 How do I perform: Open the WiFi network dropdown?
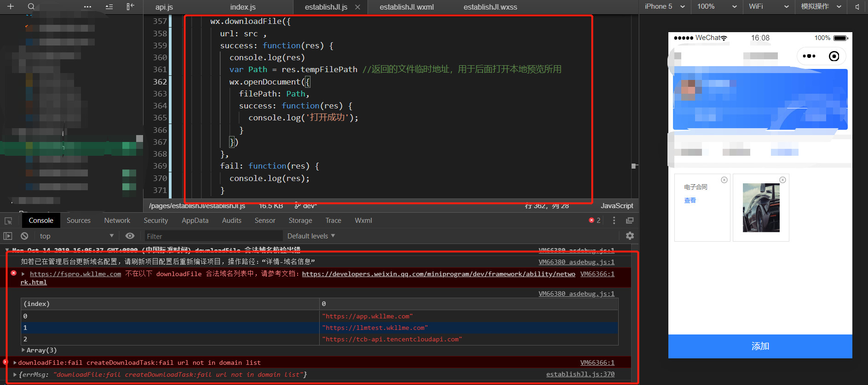[769, 6]
